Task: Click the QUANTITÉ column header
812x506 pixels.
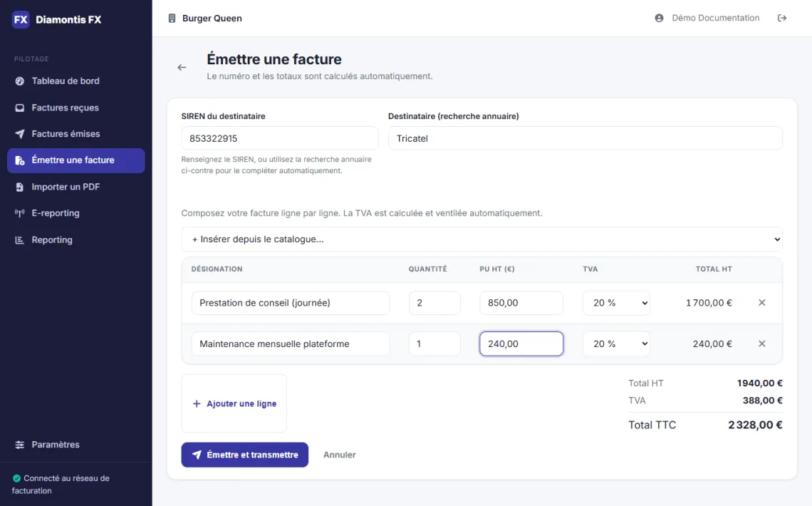Action: [x=427, y=269]
